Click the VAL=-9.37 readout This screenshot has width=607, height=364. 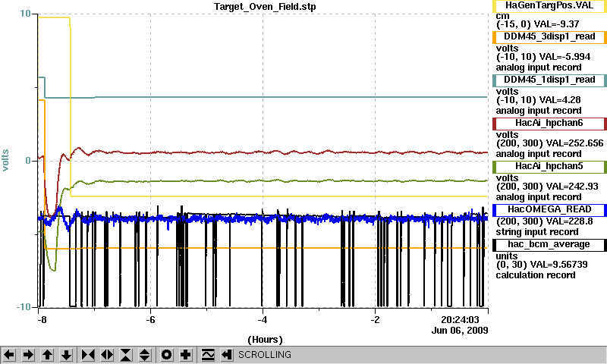point(556,24)
